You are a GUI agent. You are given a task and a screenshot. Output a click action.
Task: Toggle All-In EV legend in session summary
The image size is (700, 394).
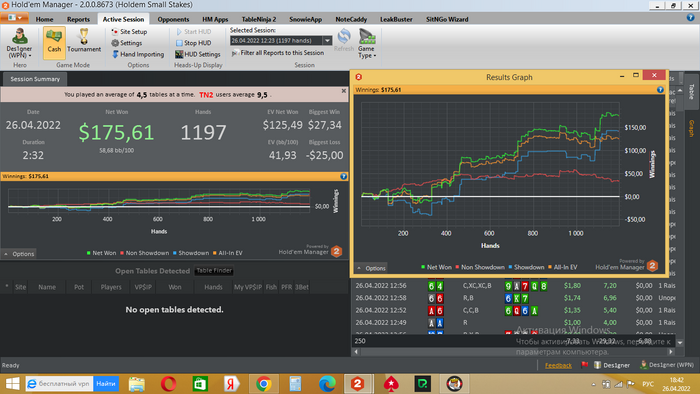[x=228, y=253]
